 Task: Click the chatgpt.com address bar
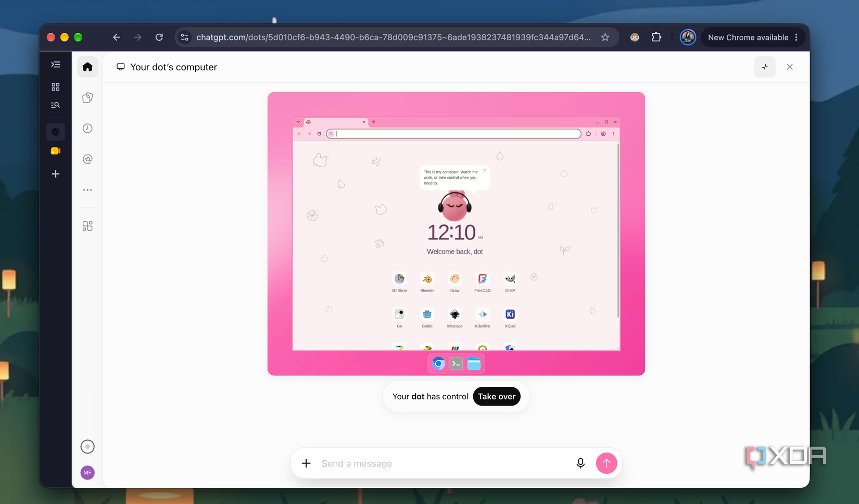393,37
